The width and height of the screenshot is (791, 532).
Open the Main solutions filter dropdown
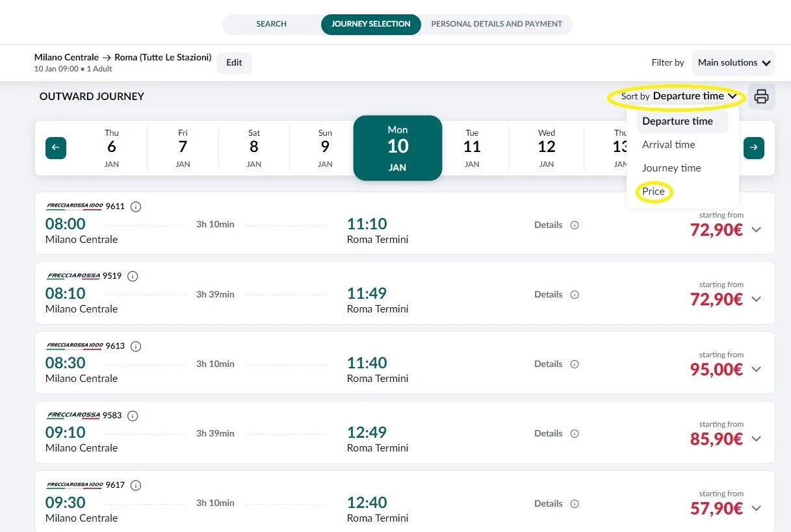733,62
